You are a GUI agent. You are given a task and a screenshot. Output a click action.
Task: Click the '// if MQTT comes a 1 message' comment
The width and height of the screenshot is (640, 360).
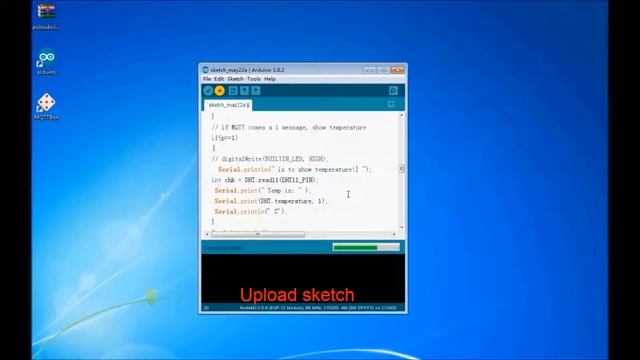289,127
